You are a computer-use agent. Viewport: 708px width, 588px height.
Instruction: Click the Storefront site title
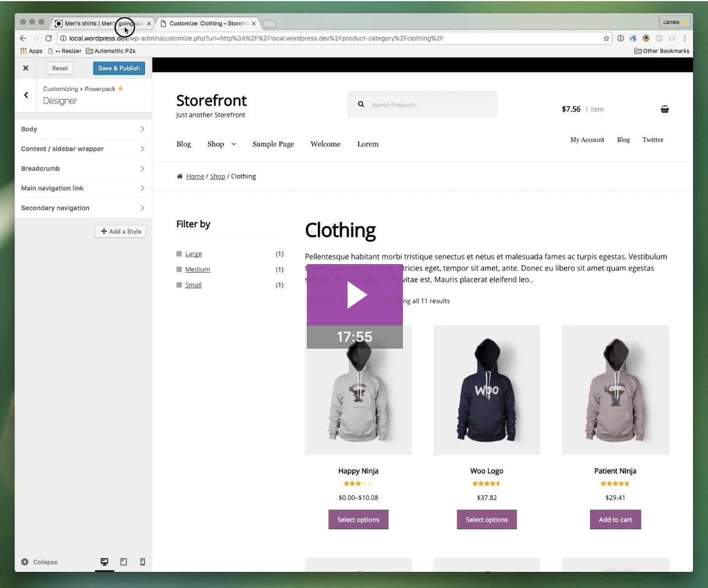[211, 101]
